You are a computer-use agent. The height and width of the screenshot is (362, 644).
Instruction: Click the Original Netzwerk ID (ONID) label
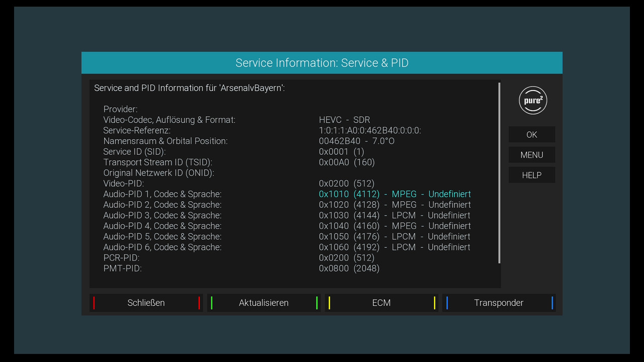[159, 173]
